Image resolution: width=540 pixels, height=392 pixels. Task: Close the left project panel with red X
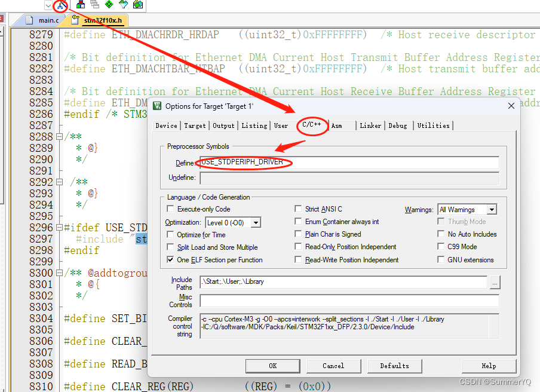(x=1, y=19)
